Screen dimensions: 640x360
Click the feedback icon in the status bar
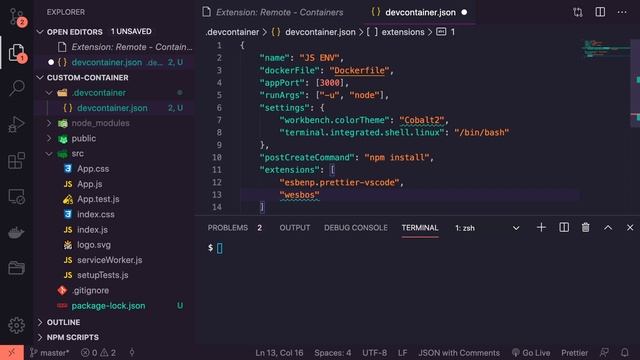point(604,353)
